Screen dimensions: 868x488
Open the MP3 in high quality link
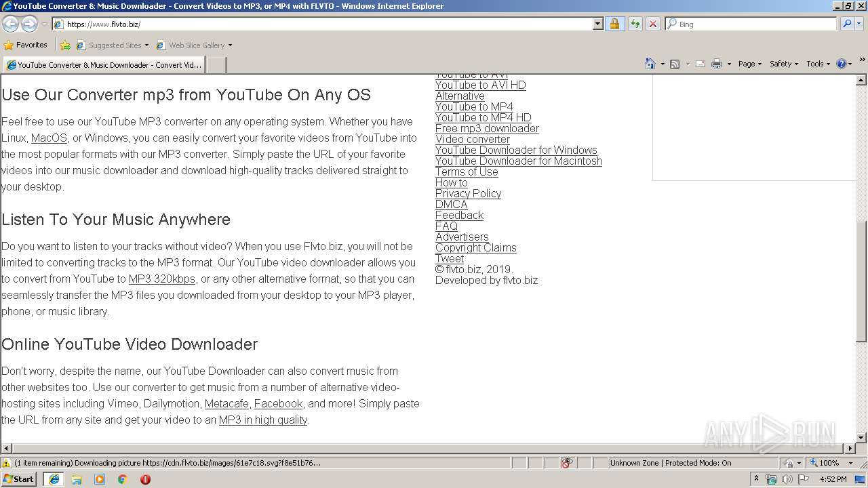(x=263, y=420)
